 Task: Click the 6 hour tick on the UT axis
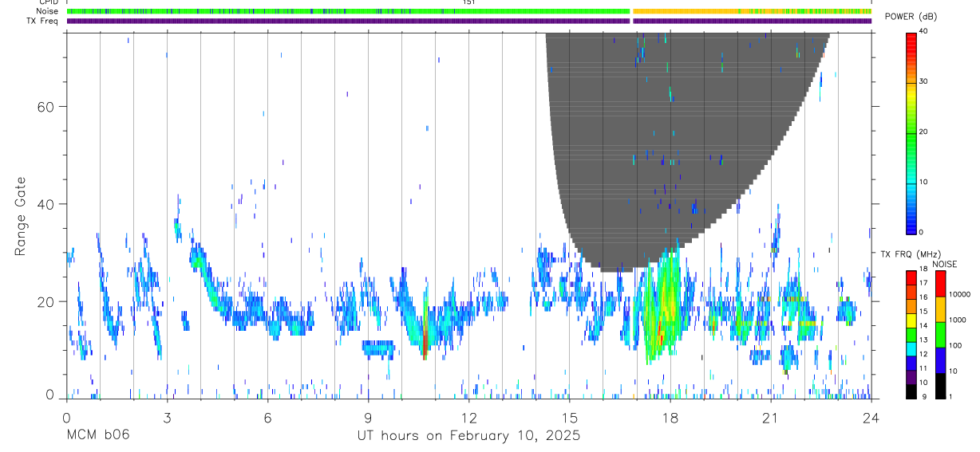[x=268, y=417]
